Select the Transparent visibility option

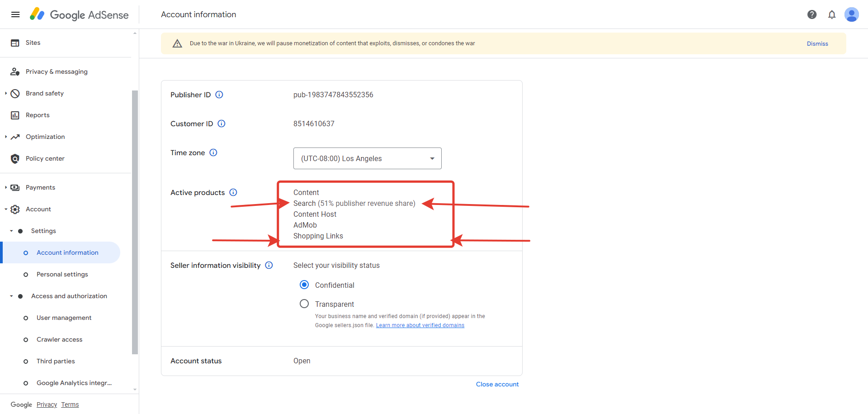[304, 304]
